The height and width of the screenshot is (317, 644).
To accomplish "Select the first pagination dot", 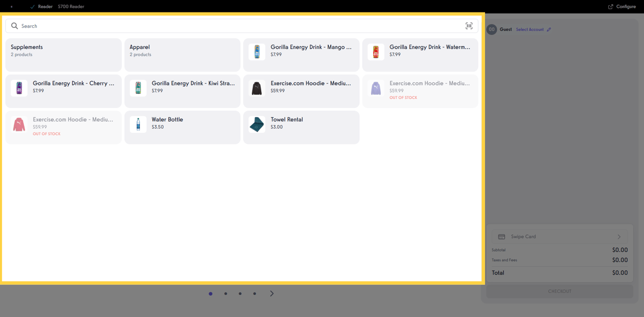I will [211, 293].
